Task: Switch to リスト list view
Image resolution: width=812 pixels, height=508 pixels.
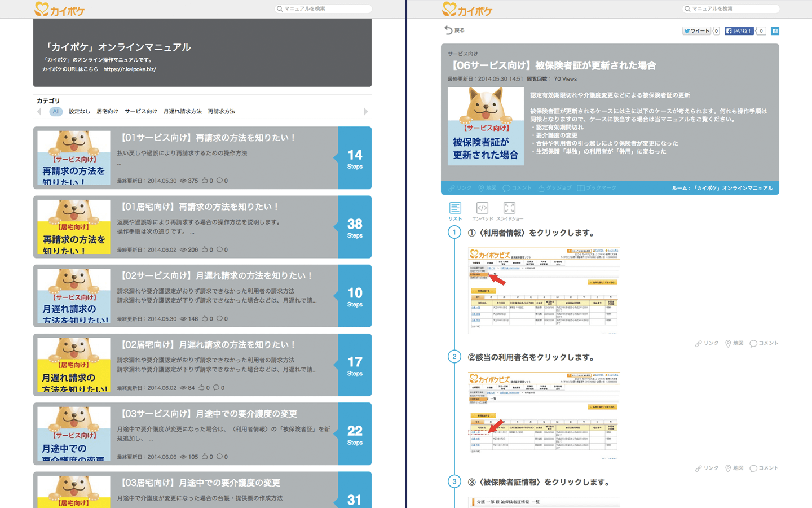Action: [455, 212]
